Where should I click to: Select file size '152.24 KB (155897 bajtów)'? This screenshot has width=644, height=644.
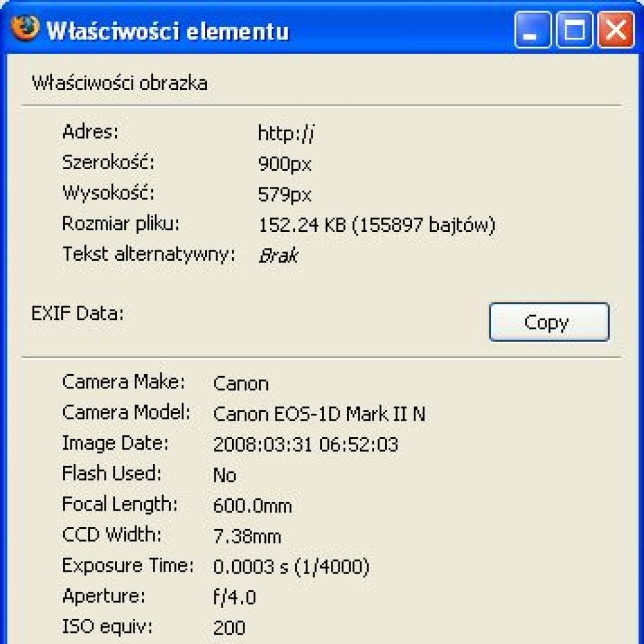tap(377, 225)
